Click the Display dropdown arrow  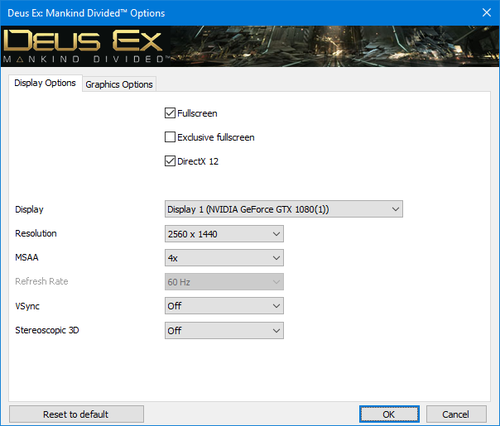click(x=395, y=209)
